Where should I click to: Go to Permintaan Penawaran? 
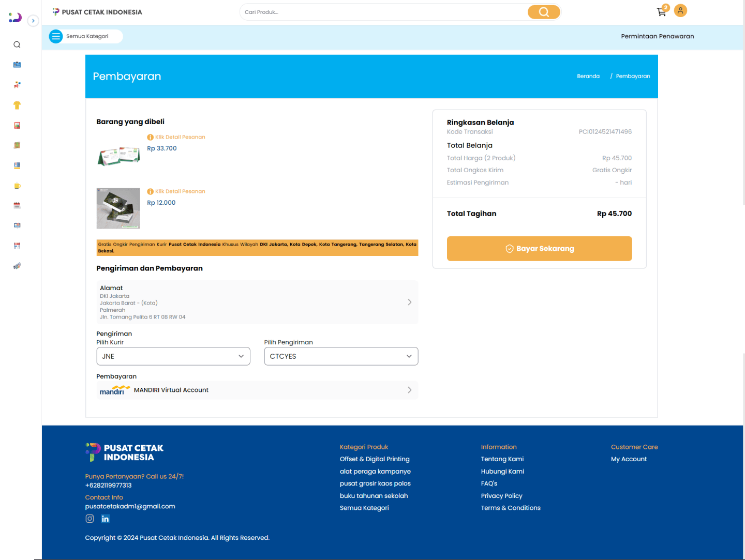click(x=657, y=36)
